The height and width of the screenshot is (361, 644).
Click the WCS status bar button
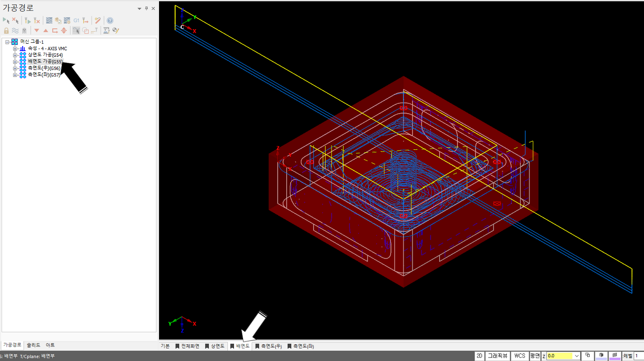[x=519, y=355]
